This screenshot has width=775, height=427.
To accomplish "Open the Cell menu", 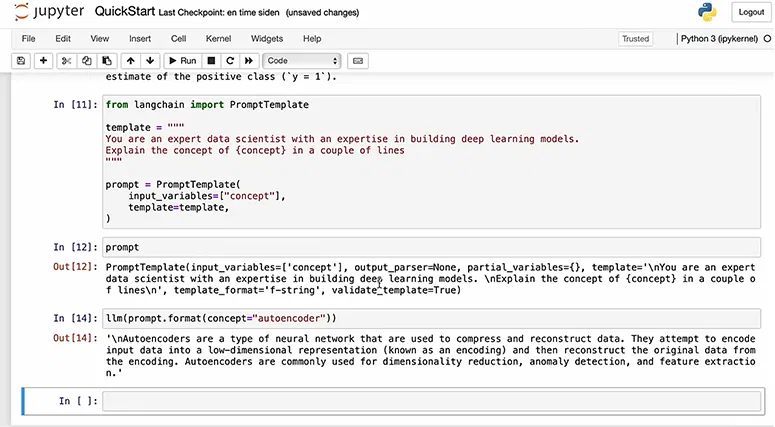I will [178, 38].
